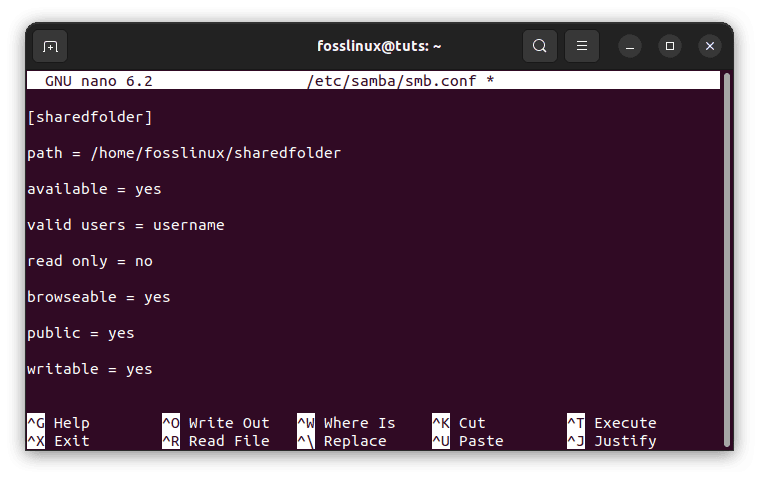Click the ^X Exit shortcut

[x=58, y=441]
